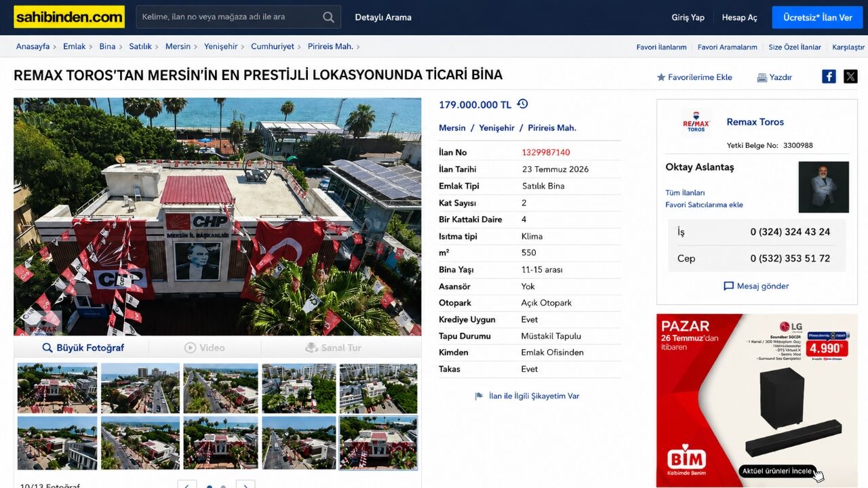Expand chevron after Mersin breadcrumb

tap(197, 47)
